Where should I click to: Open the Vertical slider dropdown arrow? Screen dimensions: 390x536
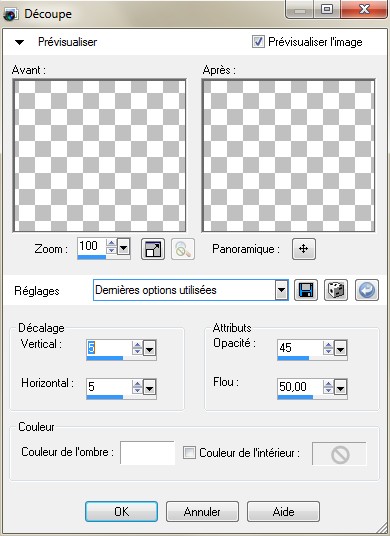(x=149, y=348)
